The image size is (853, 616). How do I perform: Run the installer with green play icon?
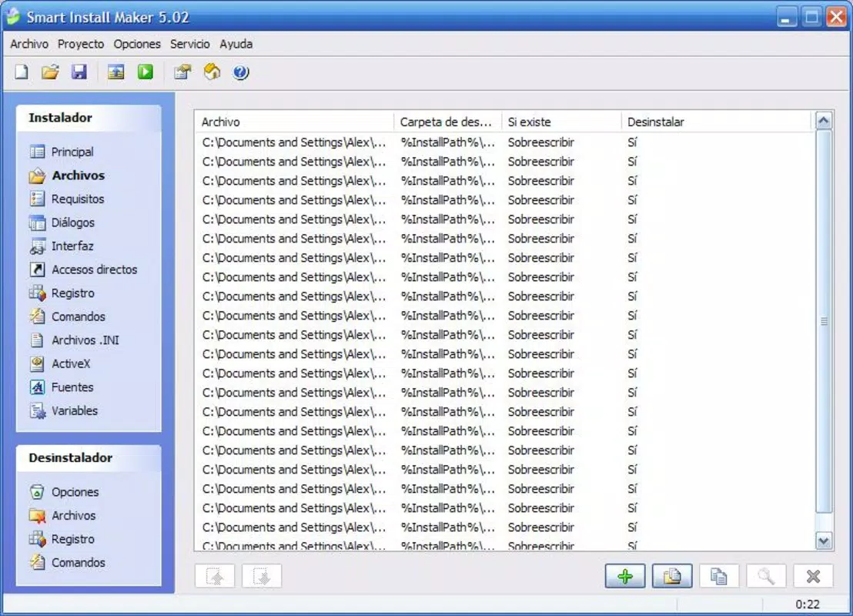[146, 72]
